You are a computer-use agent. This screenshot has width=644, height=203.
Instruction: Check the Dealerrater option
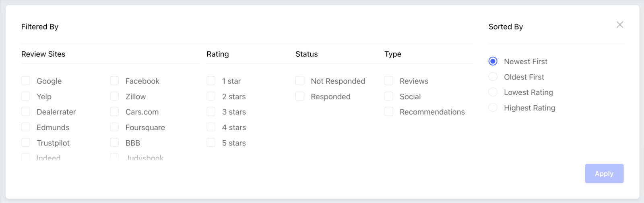[26, 112]
